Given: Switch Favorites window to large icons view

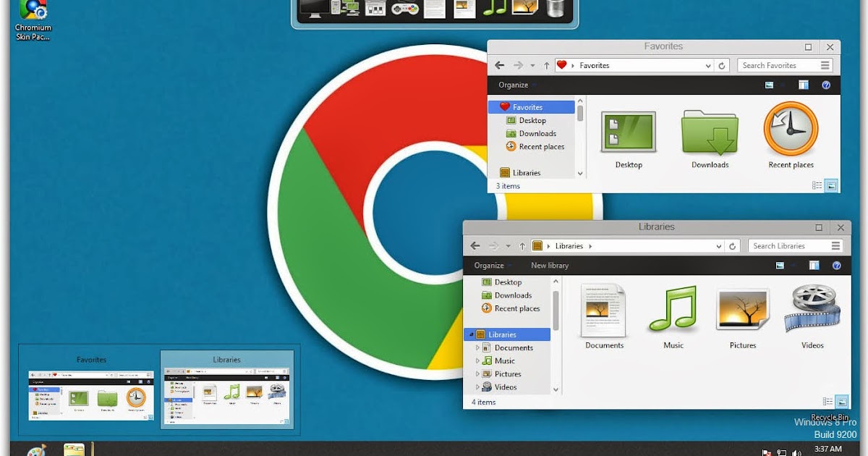Looking at the screenshot, I should pyautogui.click(x=831, y=185).
